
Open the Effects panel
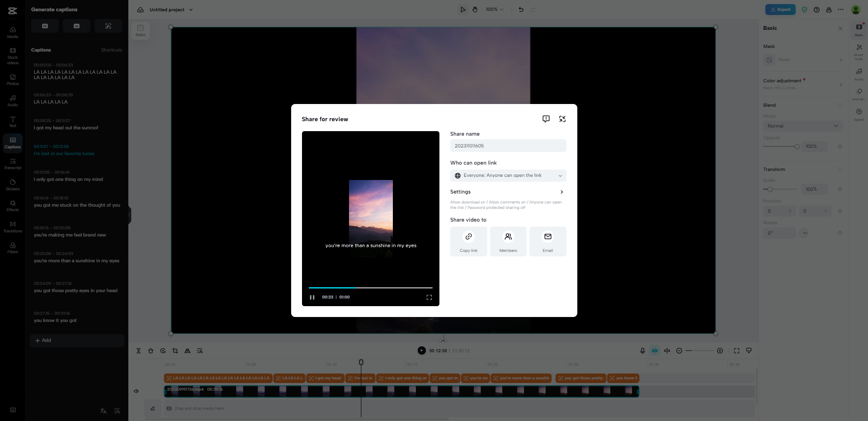(13, 206)
